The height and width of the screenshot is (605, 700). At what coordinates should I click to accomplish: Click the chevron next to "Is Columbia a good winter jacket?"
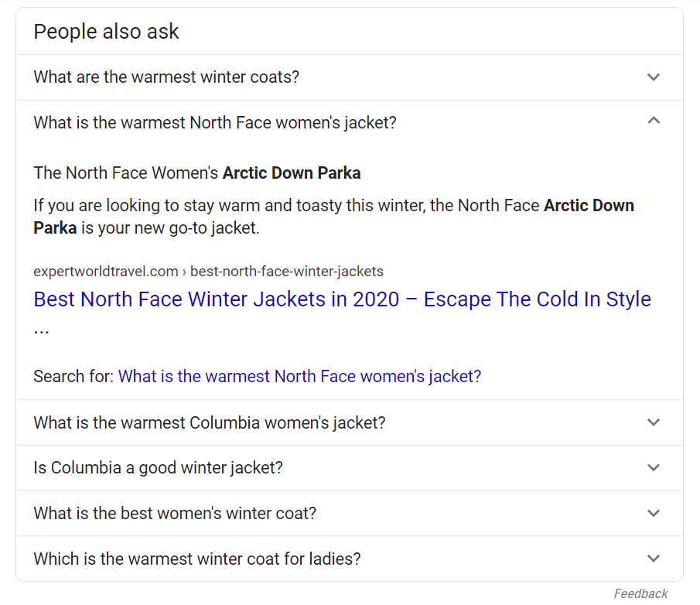pos(654,468)
